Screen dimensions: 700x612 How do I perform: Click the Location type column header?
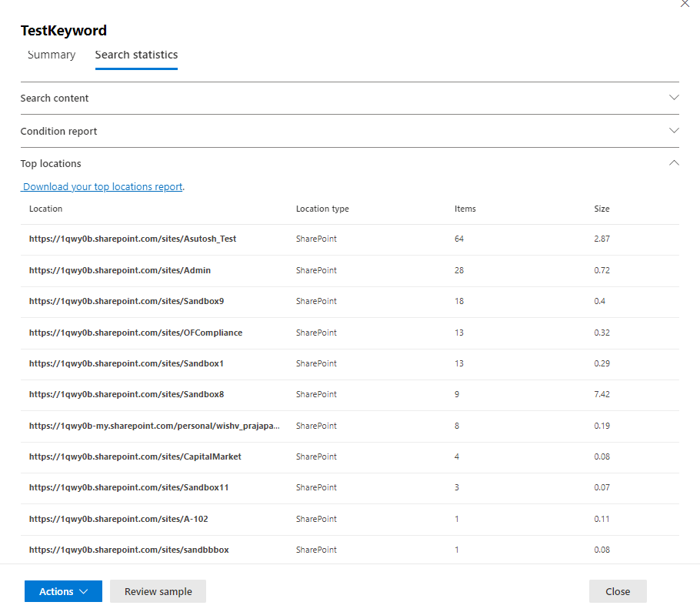point(322,209)
